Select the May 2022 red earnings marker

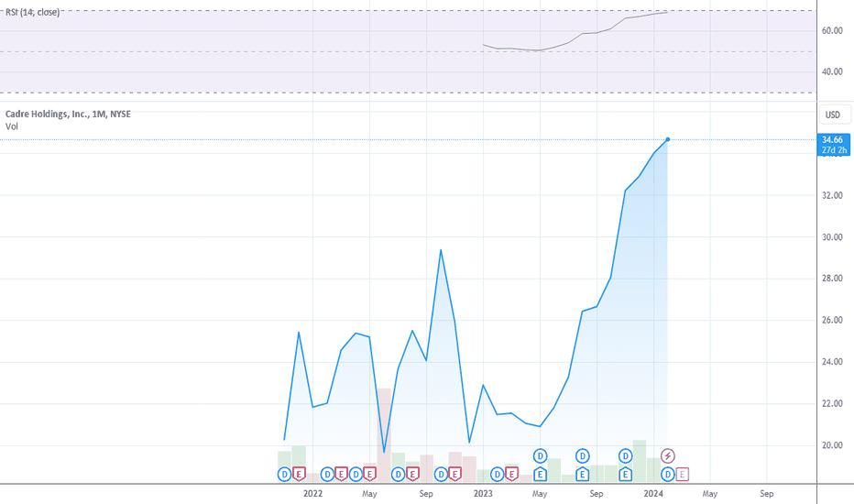[x=370, y=475]
